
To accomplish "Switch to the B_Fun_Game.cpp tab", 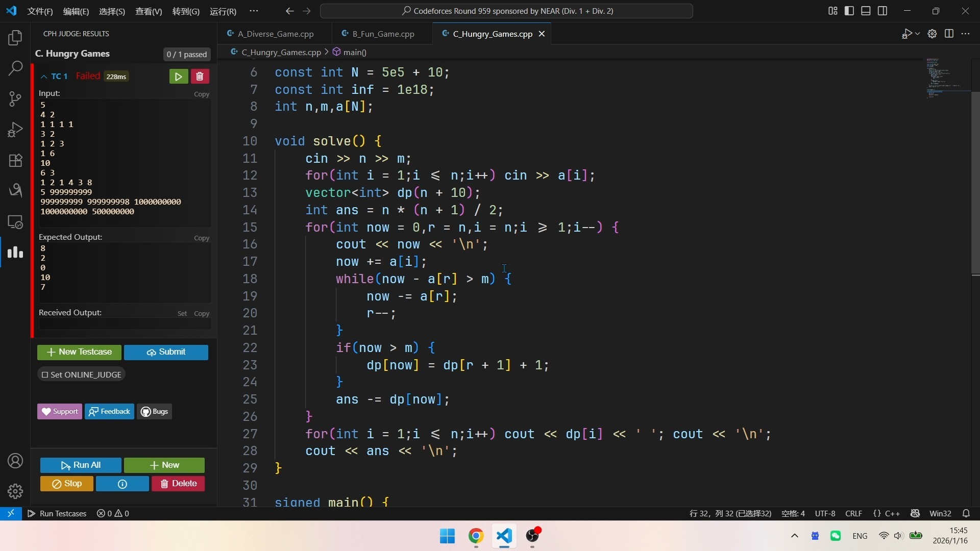I will [383, 34].
